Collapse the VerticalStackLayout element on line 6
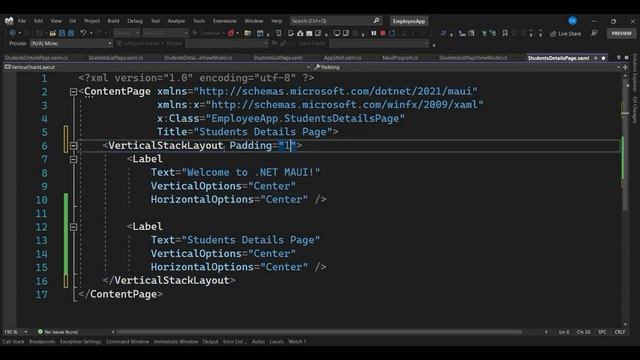This screenshot has width=640, height=360. [x=73, y=146]
